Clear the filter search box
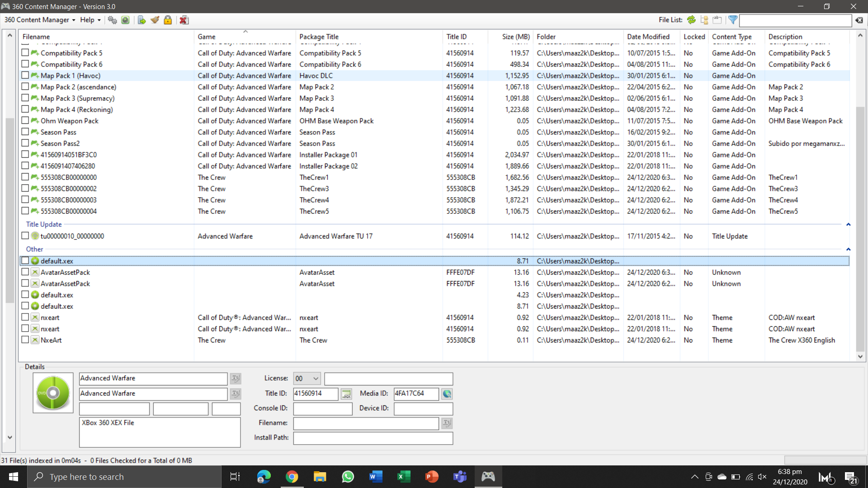This screenshot has height=488, width=868. (859, 20)
